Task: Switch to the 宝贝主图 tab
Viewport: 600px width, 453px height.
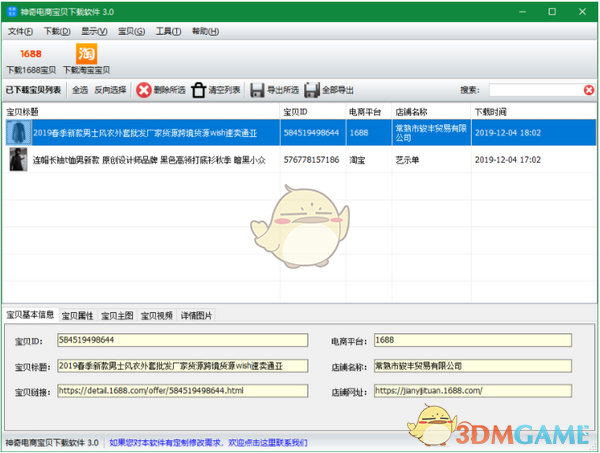Action: click(x=117, y=315)
